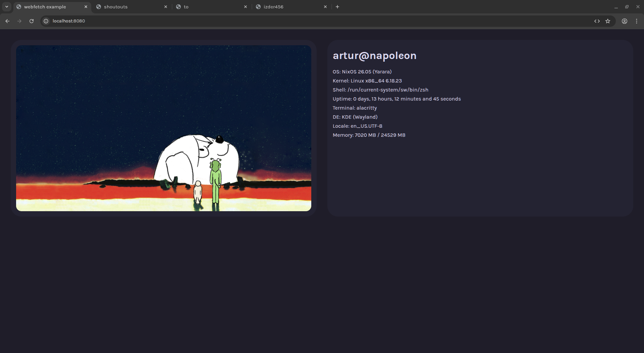The height and width of the screenshot is (353, 644).
Task: Bookmark this page with star icon
Action: click(608, 21)
